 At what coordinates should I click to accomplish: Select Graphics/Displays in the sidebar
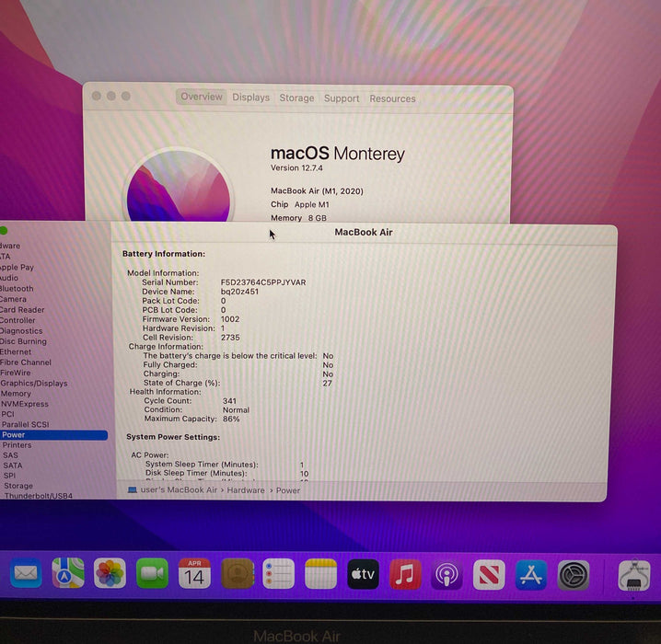point(34,383)
